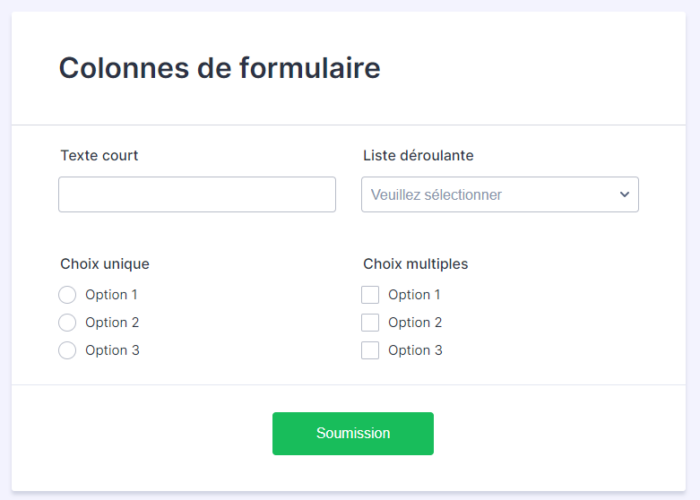Click 'Option 1' text beside the radio button
This screenshot has width=700, height=500.
112,295
